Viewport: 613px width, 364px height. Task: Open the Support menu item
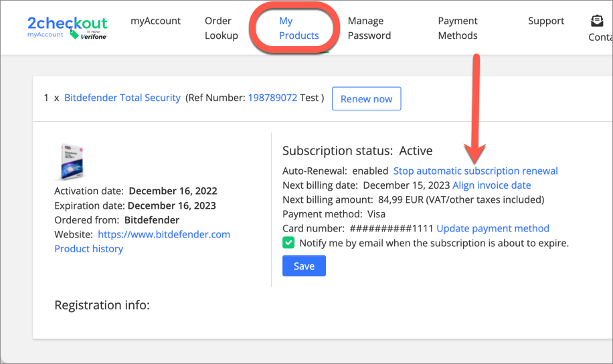pyautogui.click(x=546, y=21)
